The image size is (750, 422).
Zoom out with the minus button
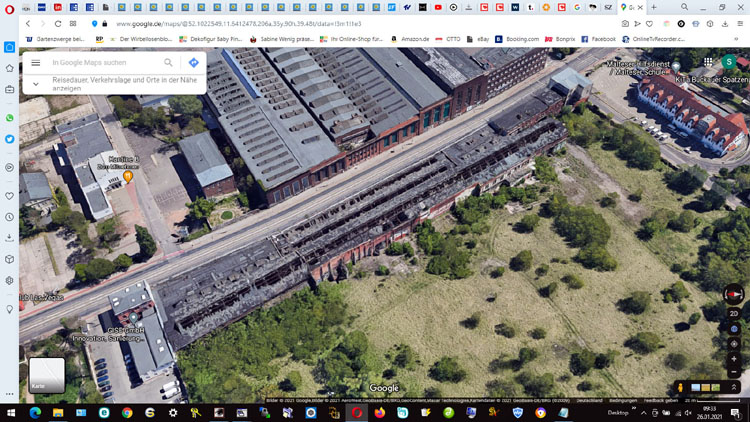(x=734, y=372)
